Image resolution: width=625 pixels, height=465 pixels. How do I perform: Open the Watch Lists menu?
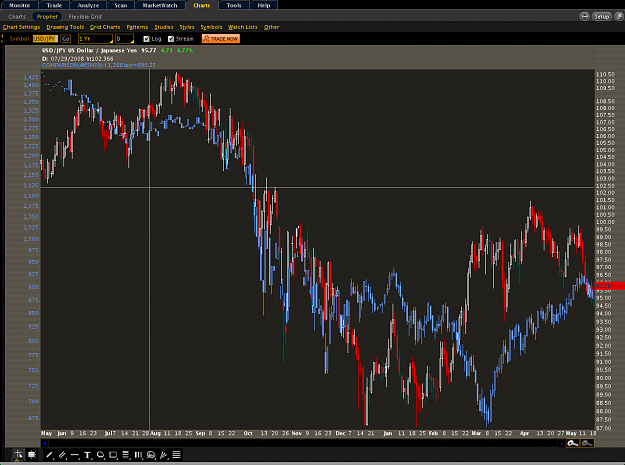point(242,27)
